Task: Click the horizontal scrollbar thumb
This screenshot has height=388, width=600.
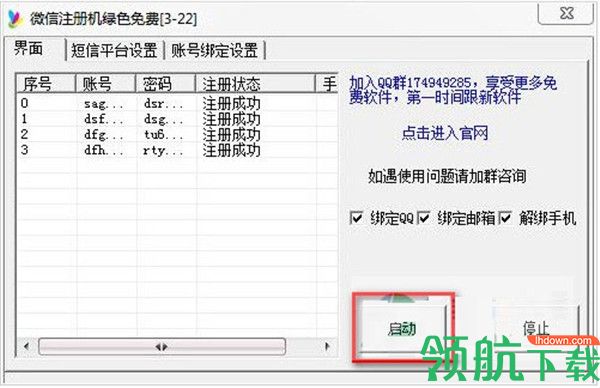Action: [x=162, y=347]
